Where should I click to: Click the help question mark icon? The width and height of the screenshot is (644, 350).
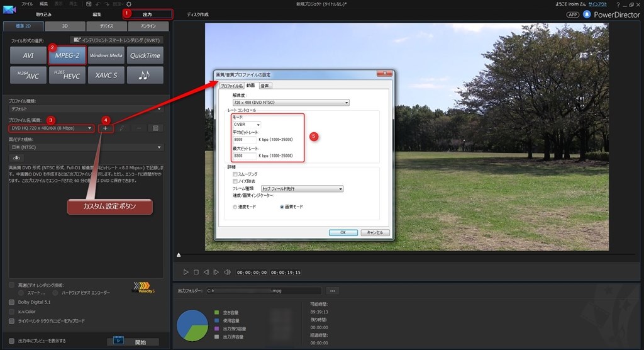(x=618, y=4)
